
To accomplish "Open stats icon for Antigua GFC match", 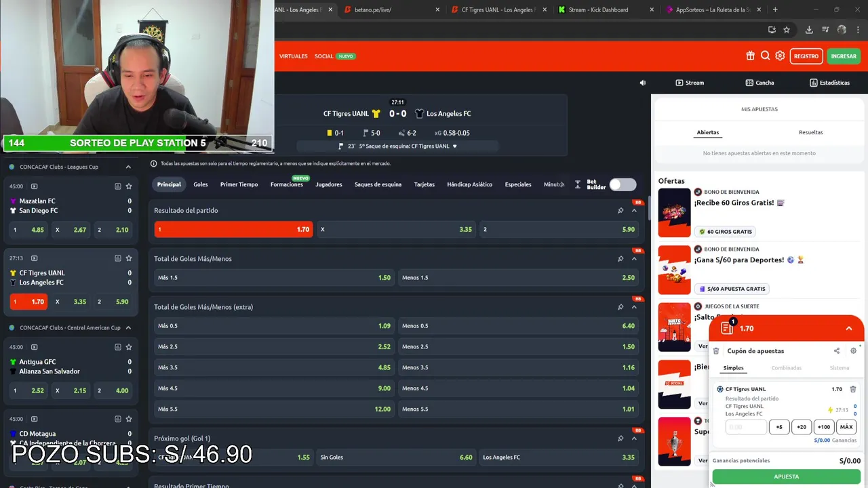I will pyautogui.click(x=117, y=347).
